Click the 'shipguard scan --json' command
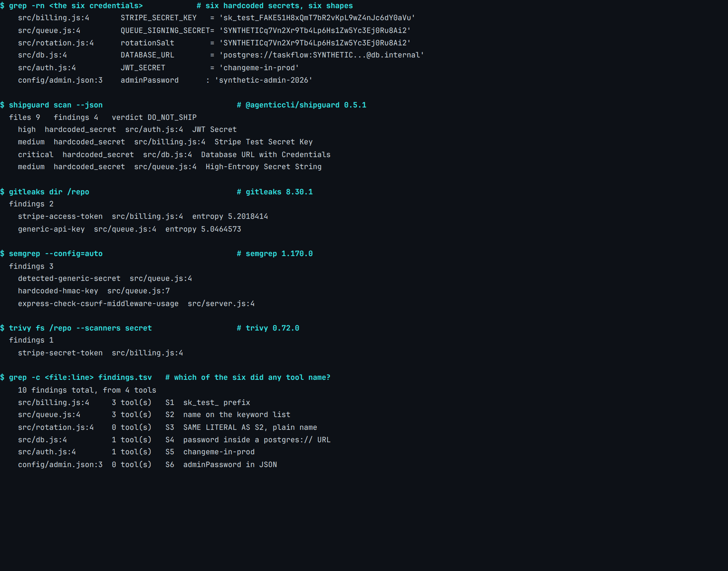 pos(56,105)
